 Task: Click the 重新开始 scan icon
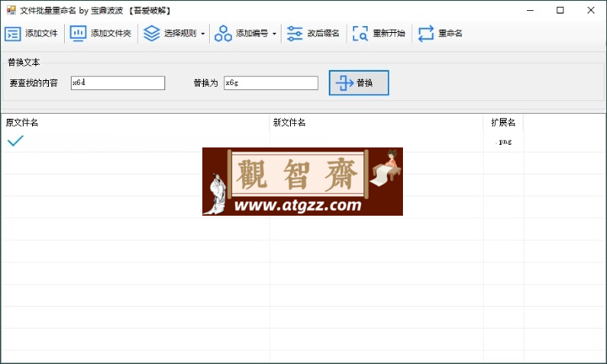point(360,33)
